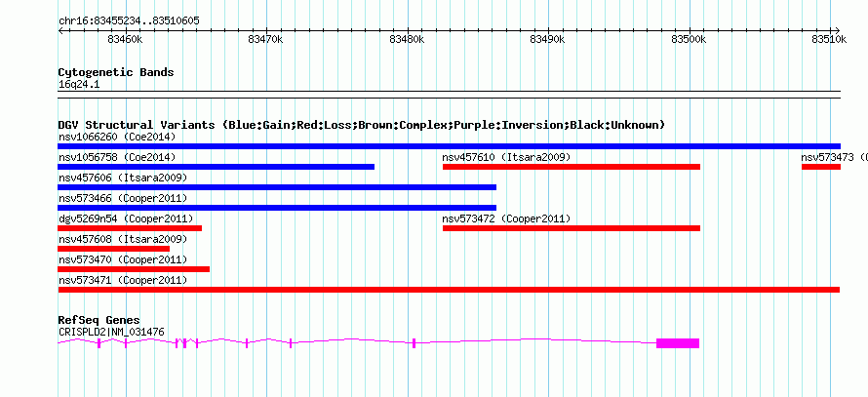Click the DGV Structural Variants track title

(x=361, y=125)
